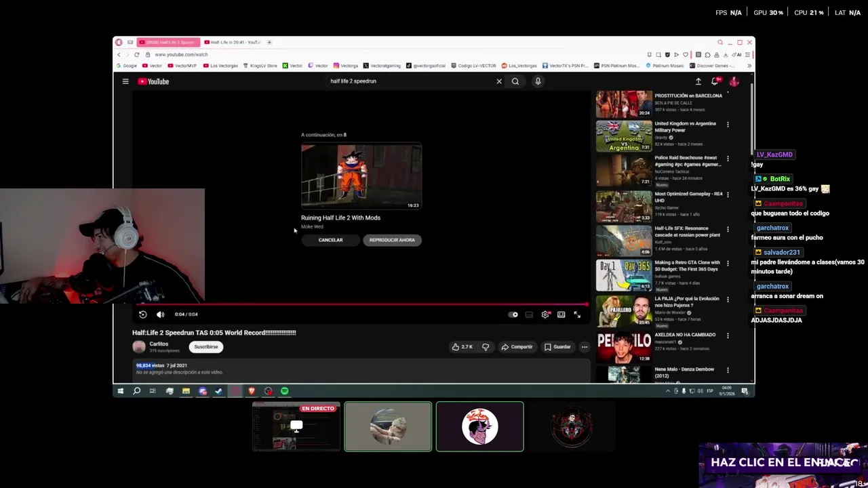Screen dimensions: 868x488
Task: Click the Ruining Half Life 2 With Mods title
Action: [x=340, y=218]
